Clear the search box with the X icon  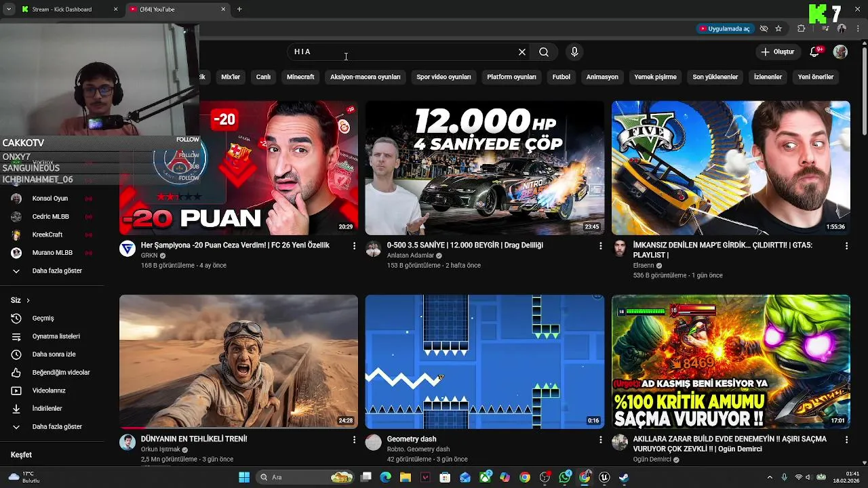(x=522, y=52)
